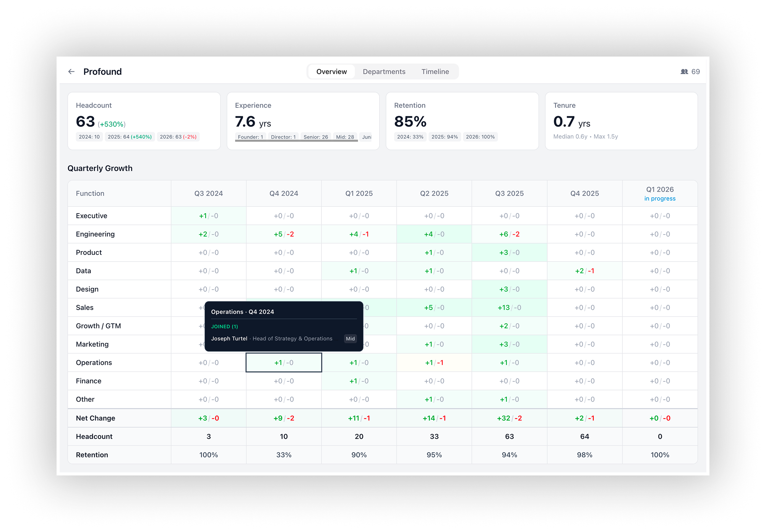Click the Q1 2026 in progress link
The image size is (766, 532).
click(659, 199)
